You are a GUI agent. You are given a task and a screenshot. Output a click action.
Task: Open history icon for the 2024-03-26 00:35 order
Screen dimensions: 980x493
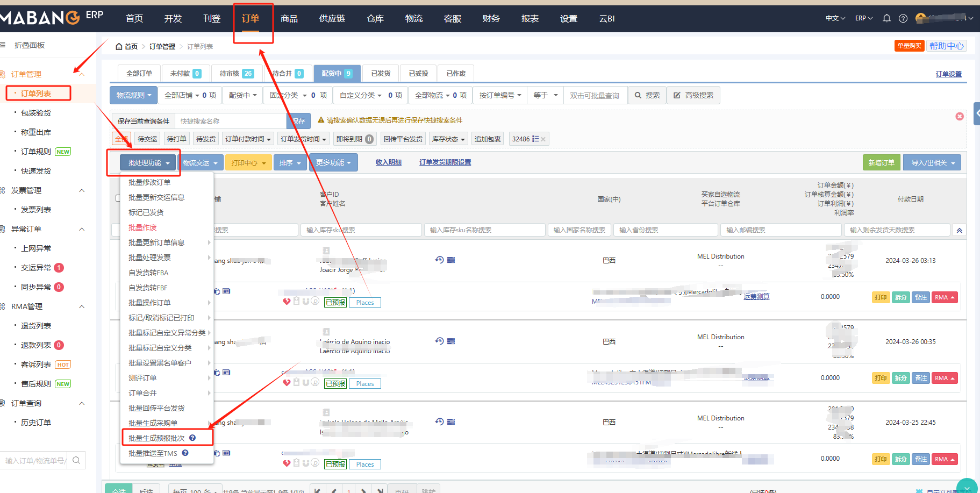pyautogui.click(x=439, y=341)
